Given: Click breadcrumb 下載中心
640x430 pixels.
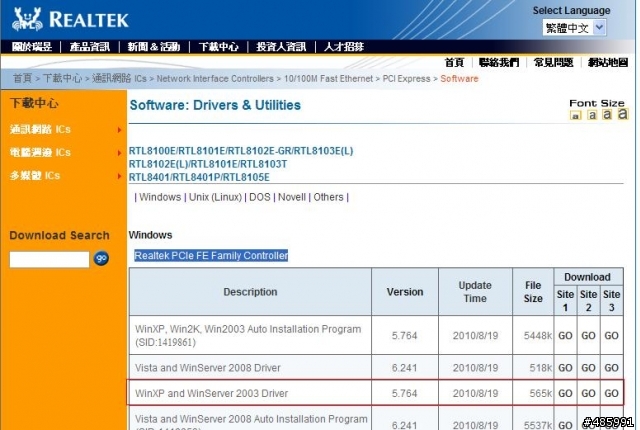Looking at the screenshot, I should 62,78.
